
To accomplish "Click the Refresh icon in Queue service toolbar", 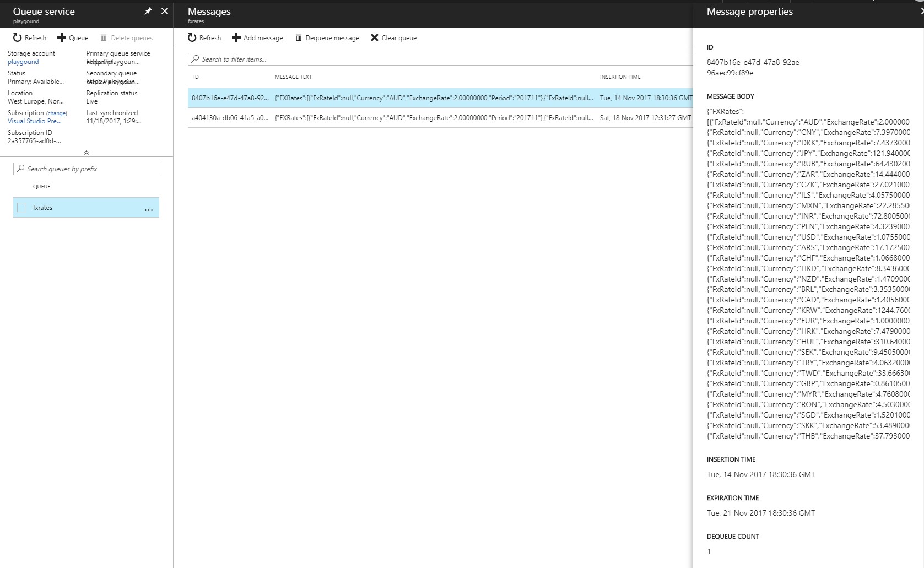I will pos(18,37).
